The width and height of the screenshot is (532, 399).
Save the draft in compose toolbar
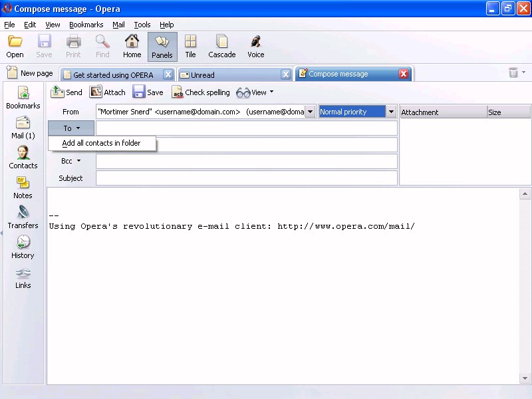pyautogui.click(x=148, y=92)
